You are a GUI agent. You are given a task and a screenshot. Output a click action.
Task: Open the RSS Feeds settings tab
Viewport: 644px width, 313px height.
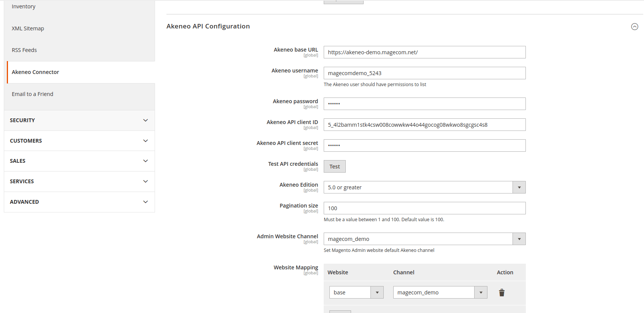coord(24,50)
